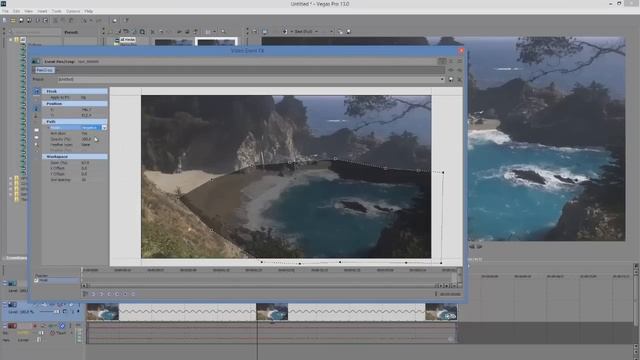Click the Sync Cursor keyframe button
The height and width of the screenshot is (360, 640).
pyautogui.click(x=85, y=294)
